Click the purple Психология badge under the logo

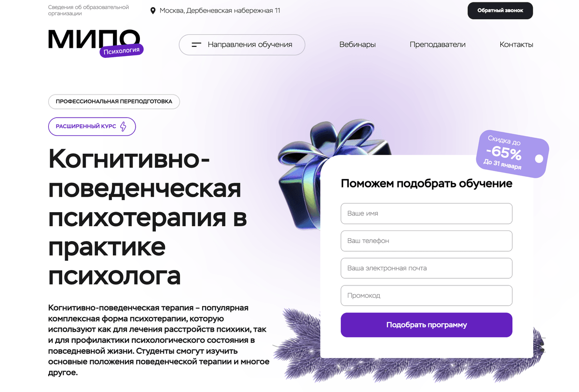pos(122,50)
